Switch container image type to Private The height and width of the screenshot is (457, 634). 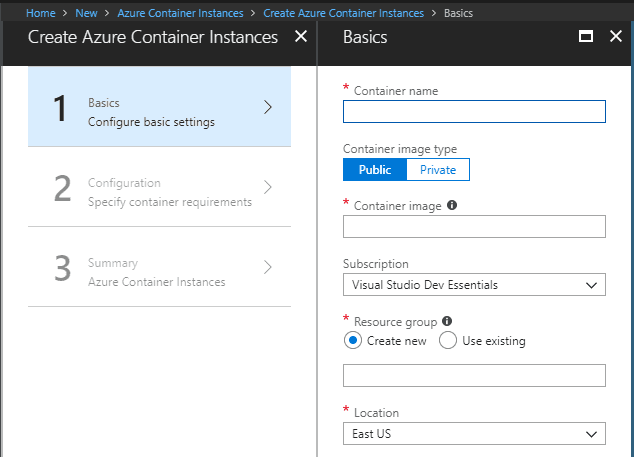(x=438, y=170)
